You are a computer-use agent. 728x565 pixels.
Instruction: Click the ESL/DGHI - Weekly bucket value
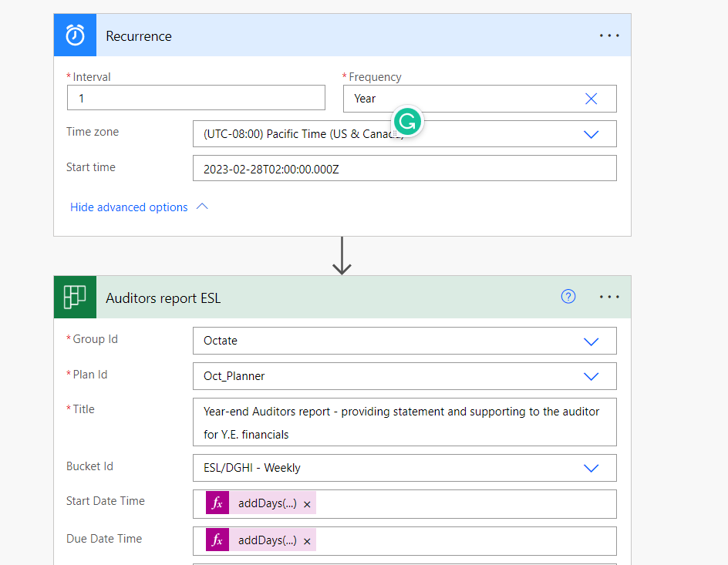pos(251,468)
